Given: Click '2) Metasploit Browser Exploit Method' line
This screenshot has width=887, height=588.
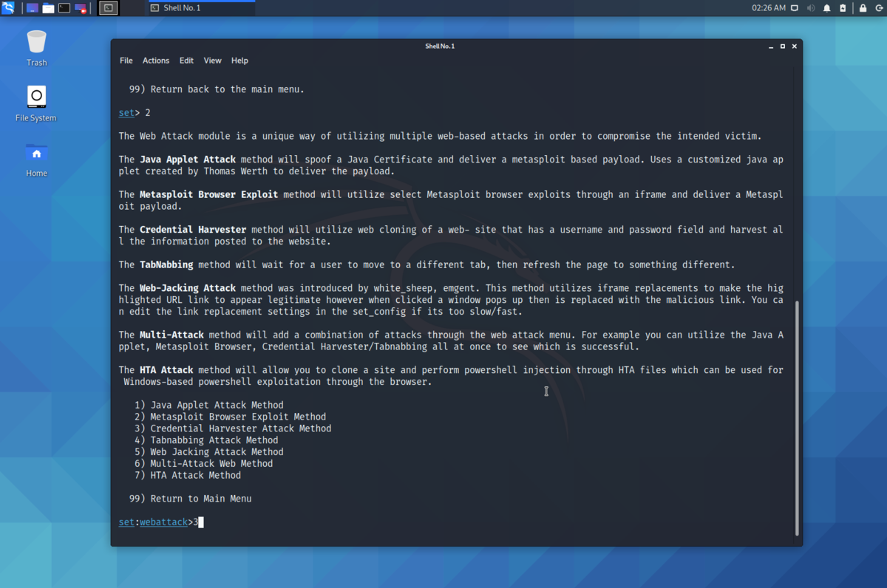Looking at the screenshot, I should [230, 417].
